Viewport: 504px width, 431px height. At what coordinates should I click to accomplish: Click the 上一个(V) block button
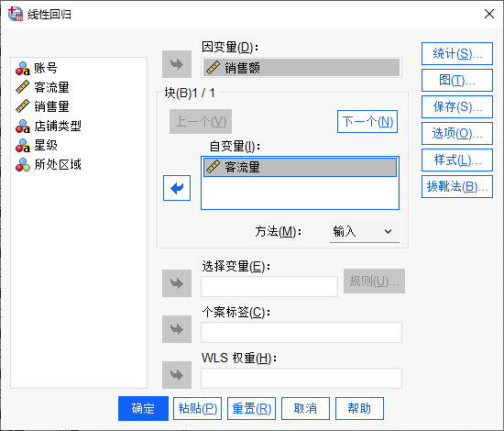point(201,122)
